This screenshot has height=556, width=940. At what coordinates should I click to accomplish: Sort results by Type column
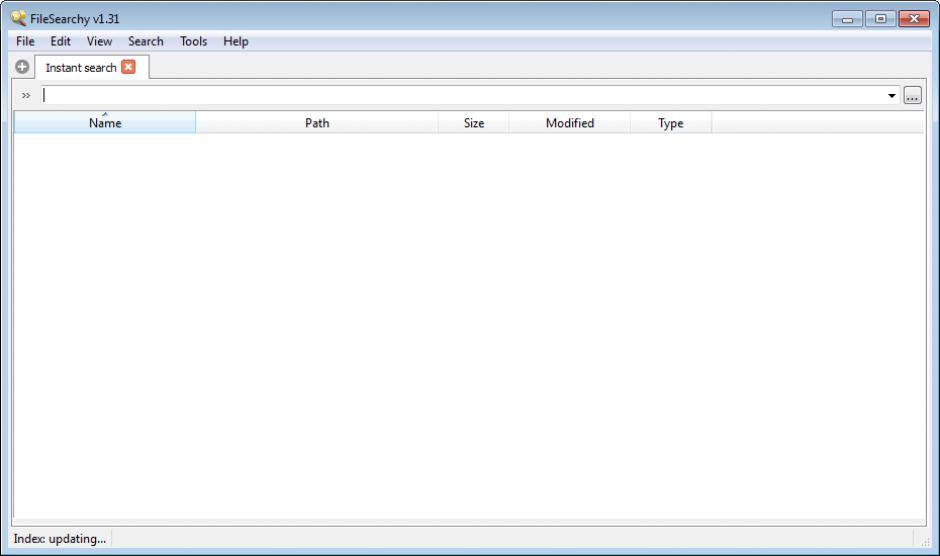(x=670, y=122)
